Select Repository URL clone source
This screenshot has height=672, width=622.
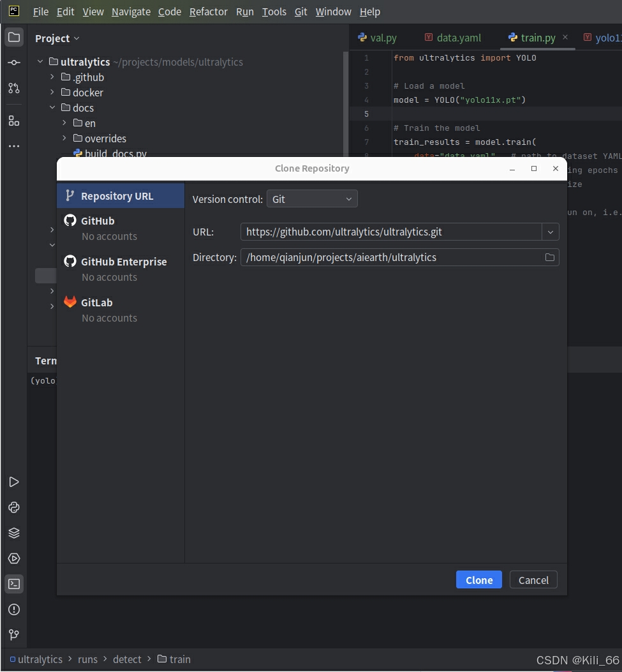[121, 196]
